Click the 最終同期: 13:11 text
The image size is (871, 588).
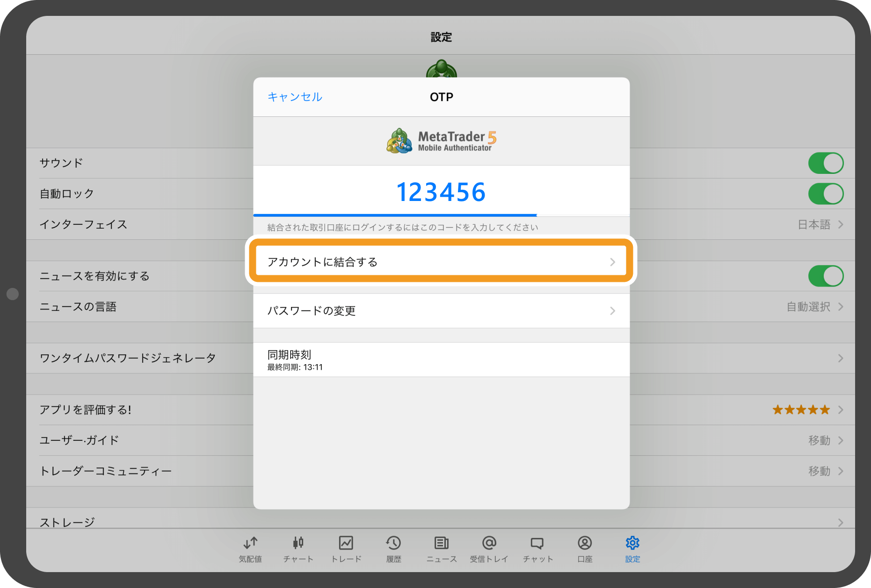pyautogui.click(x=295, y=367)
